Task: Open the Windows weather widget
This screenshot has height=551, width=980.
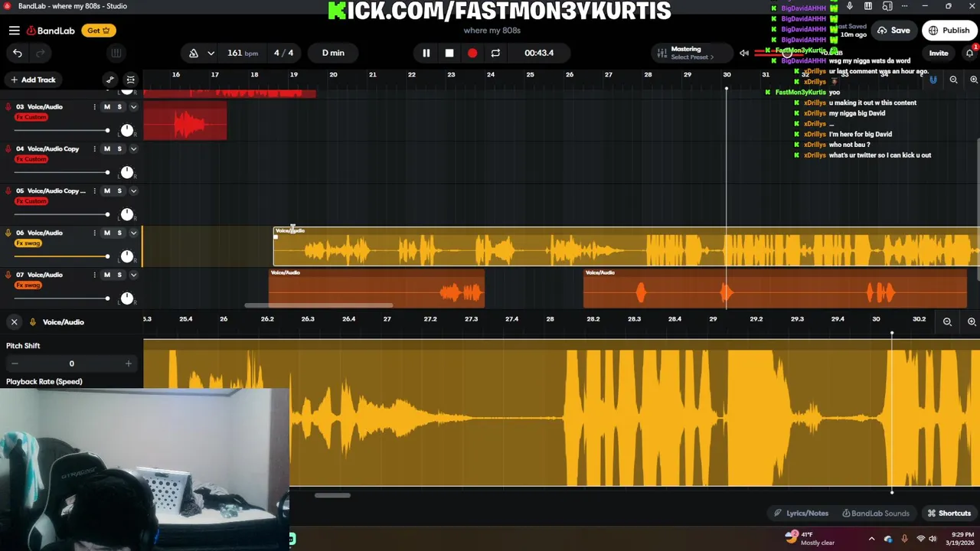Action: [x=810, y=539]
